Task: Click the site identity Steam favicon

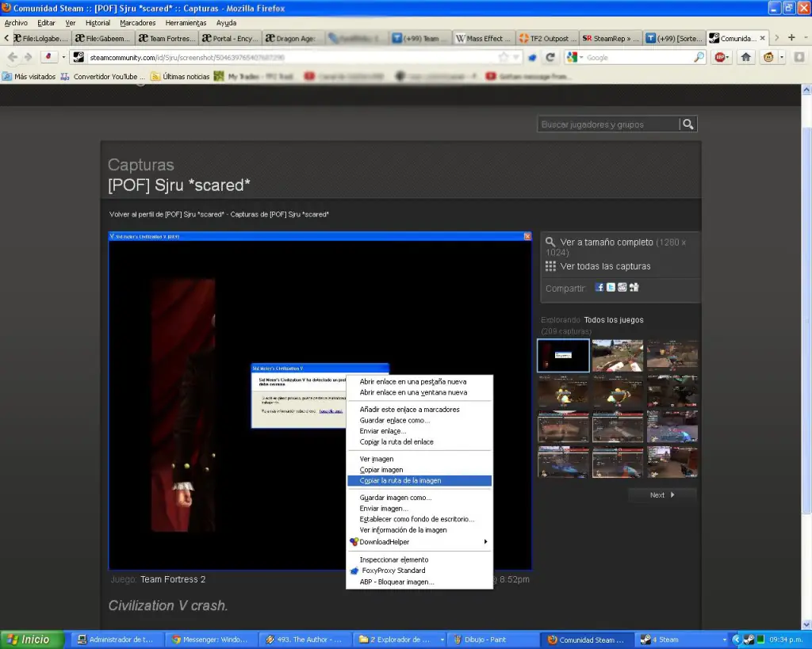Action: pos(79,57)
